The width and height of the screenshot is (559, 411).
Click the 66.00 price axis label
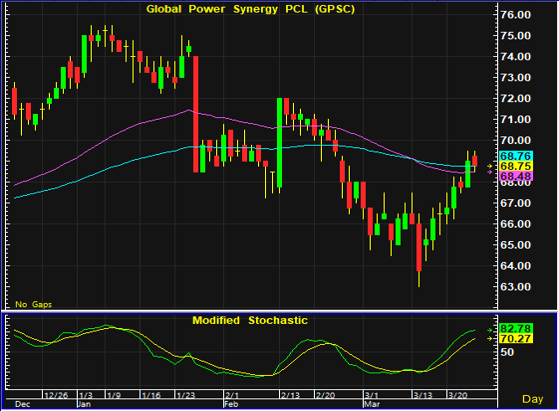point(516,224)
